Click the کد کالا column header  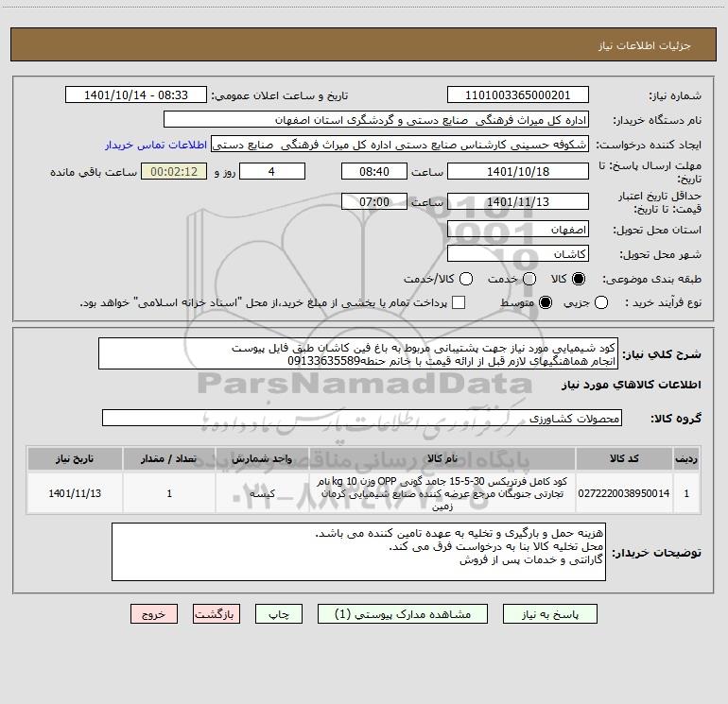tap(624, 459)
